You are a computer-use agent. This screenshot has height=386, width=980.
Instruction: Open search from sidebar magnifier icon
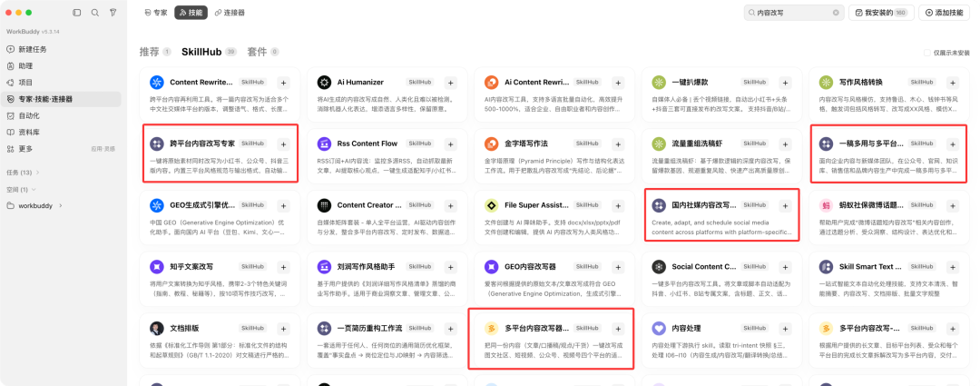click(x=95, y=13)
